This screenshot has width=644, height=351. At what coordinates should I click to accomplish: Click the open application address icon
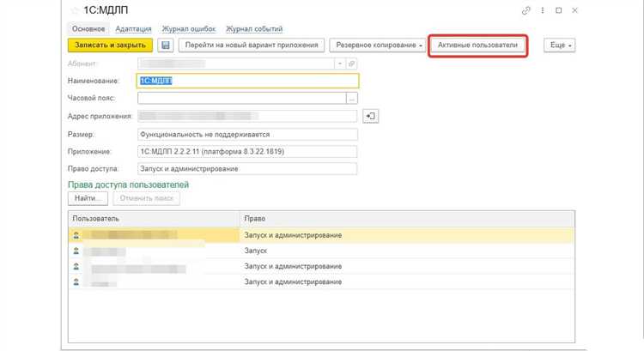[370, 116]
